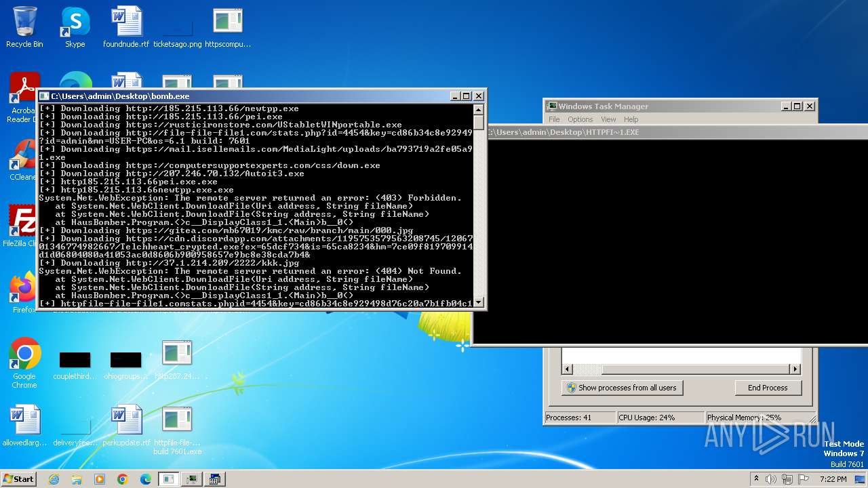The image size is (868, 488).
Task: Open bomb.exe console system menu icon
Action: [x=44, y=96]
